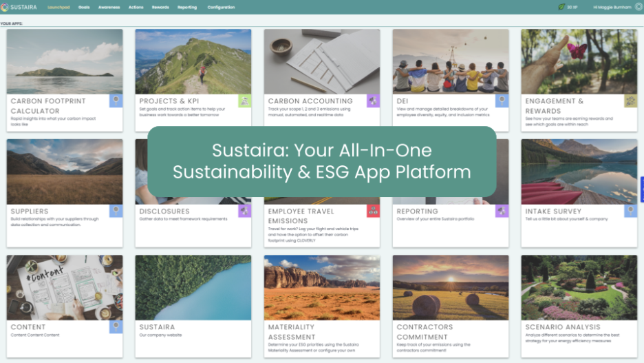Open the Goals menu item
The width and height of the screenshot is (644, 363).
pos(84,8)
